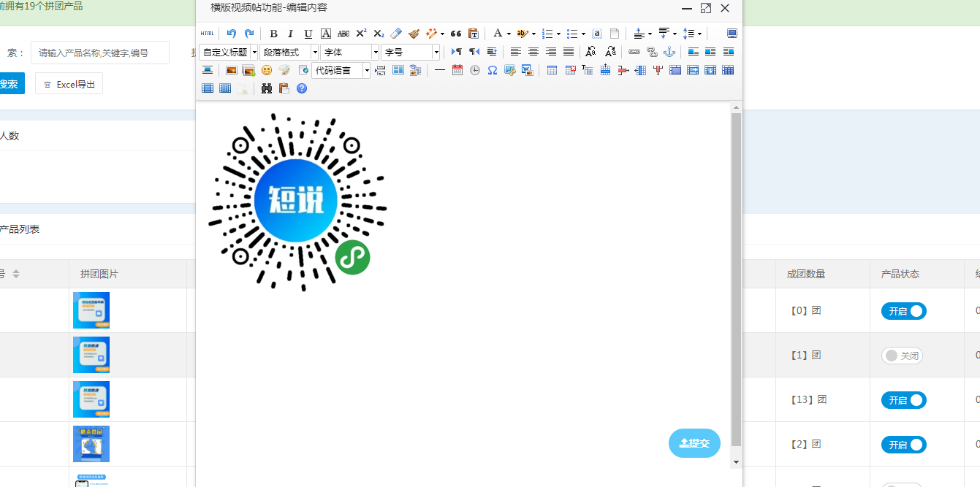Apply superscript formatting
This screenshot has height=487, width=980.
361,34
